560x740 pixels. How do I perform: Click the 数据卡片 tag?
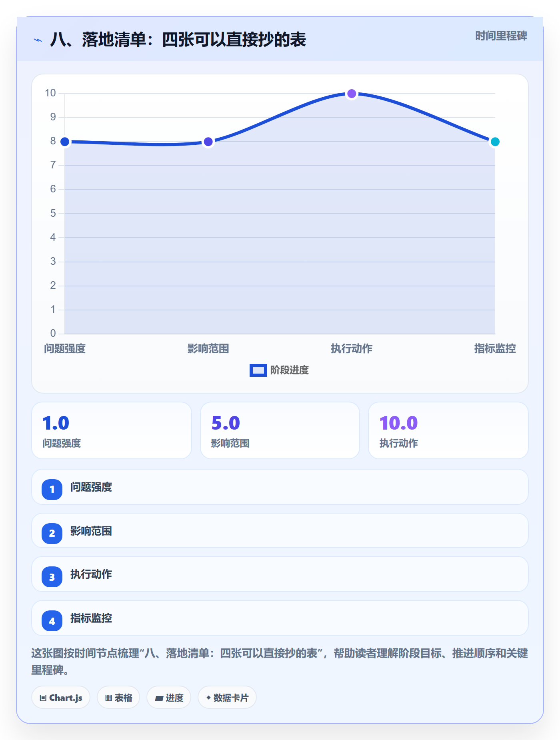(227, 698)
